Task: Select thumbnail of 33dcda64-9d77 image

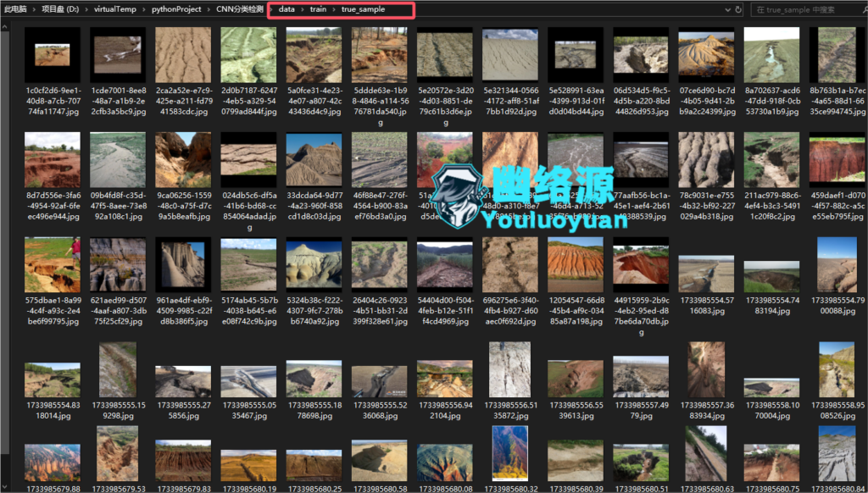Action: 314,160
